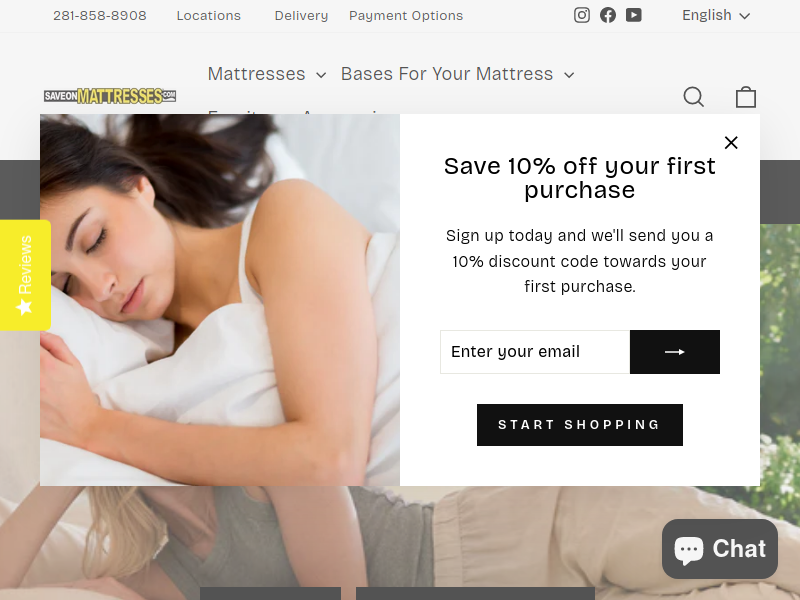
Task: Expand the Mattresses menu
Action: click(267, 74)
